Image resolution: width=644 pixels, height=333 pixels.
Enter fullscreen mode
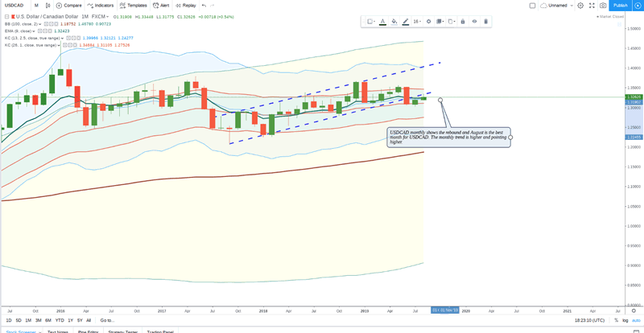click(x=591, y=5)
